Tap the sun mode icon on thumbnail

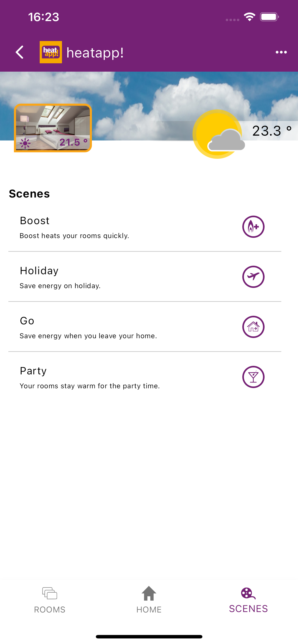[25, 143]
